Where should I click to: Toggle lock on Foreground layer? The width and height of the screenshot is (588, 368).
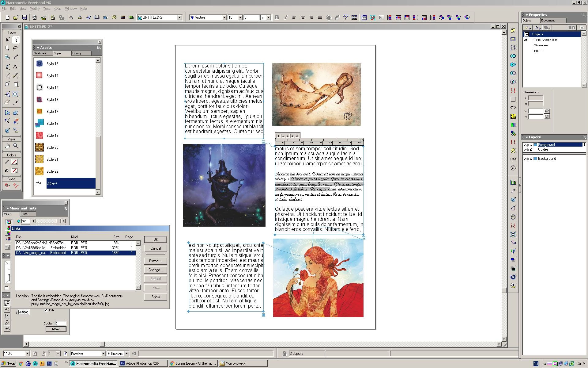click(531, 145)
